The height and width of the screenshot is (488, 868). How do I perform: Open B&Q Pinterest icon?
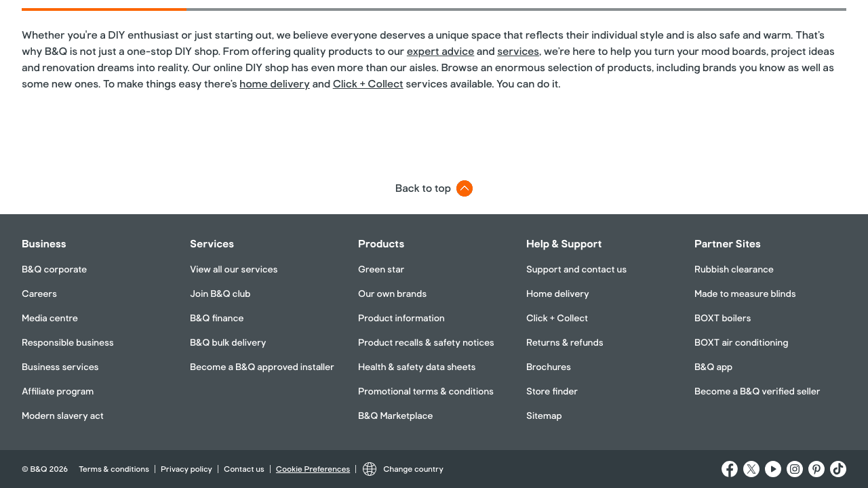click(x=816, y=469)
